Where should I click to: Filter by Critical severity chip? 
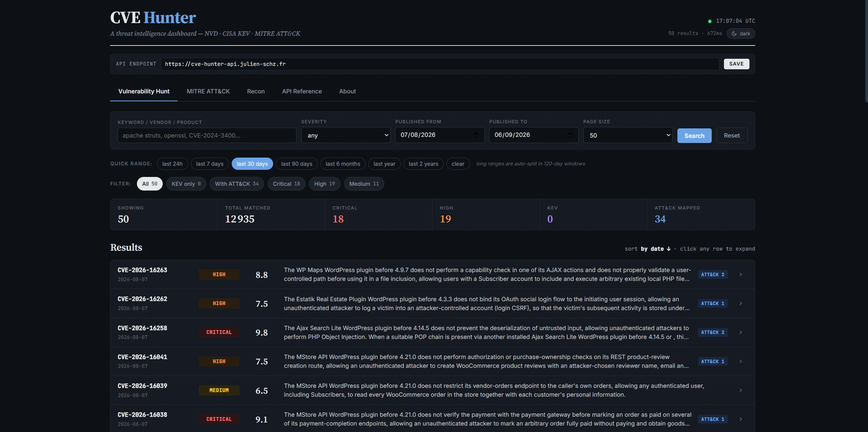(286, 184)
